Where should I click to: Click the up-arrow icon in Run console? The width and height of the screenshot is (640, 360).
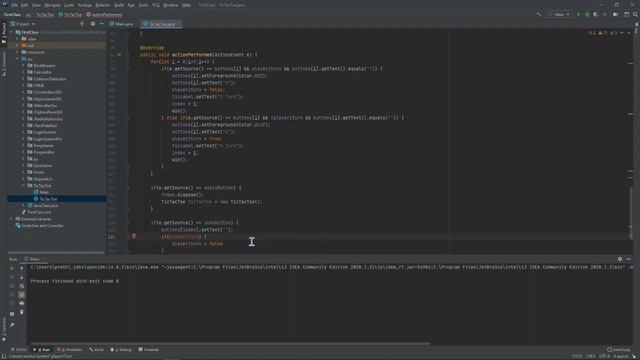(x=22, y=269)
